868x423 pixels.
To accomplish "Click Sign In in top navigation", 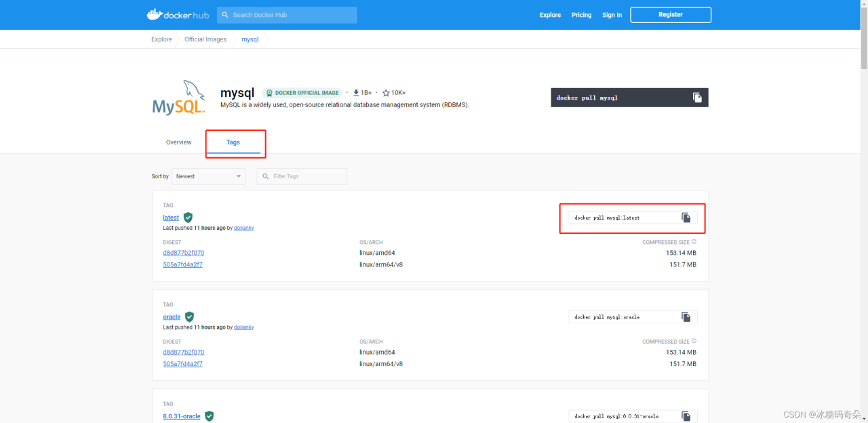I will pyautogui.click(x=612, y=14).
